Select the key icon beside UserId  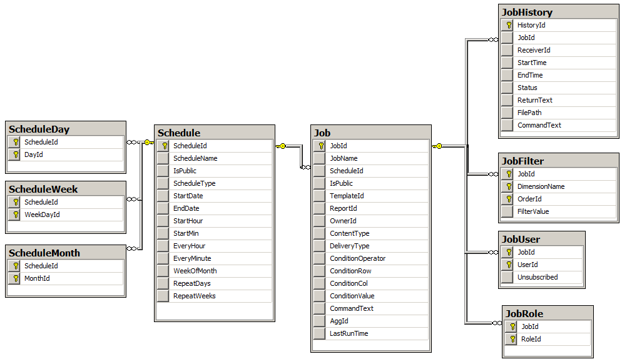[507, 265]
